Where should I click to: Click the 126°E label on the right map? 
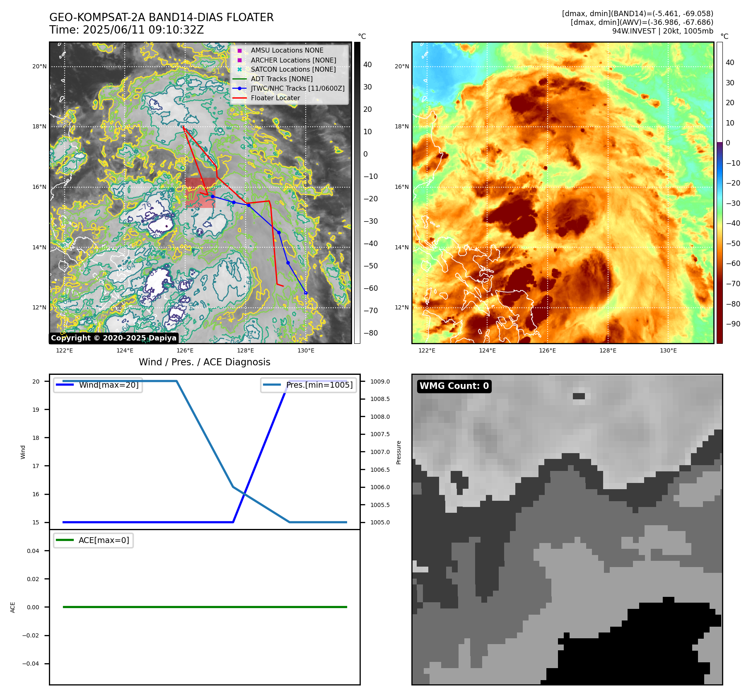547,350
